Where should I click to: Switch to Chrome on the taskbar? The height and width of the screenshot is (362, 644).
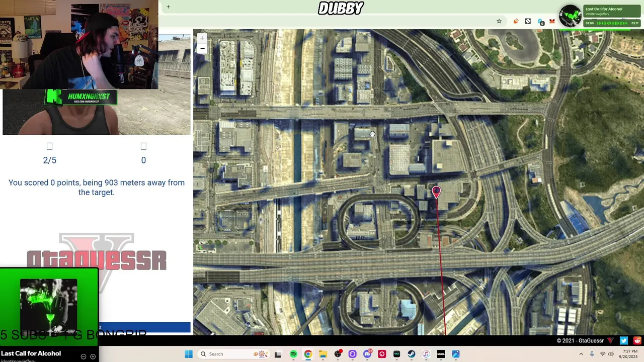coord(308,354)
